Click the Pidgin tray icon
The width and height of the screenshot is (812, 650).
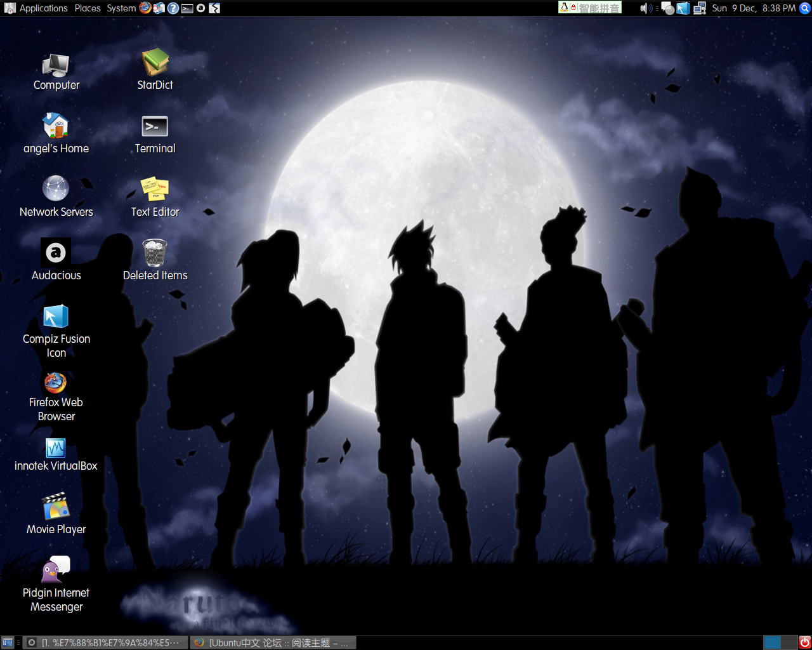coord(667,8)
